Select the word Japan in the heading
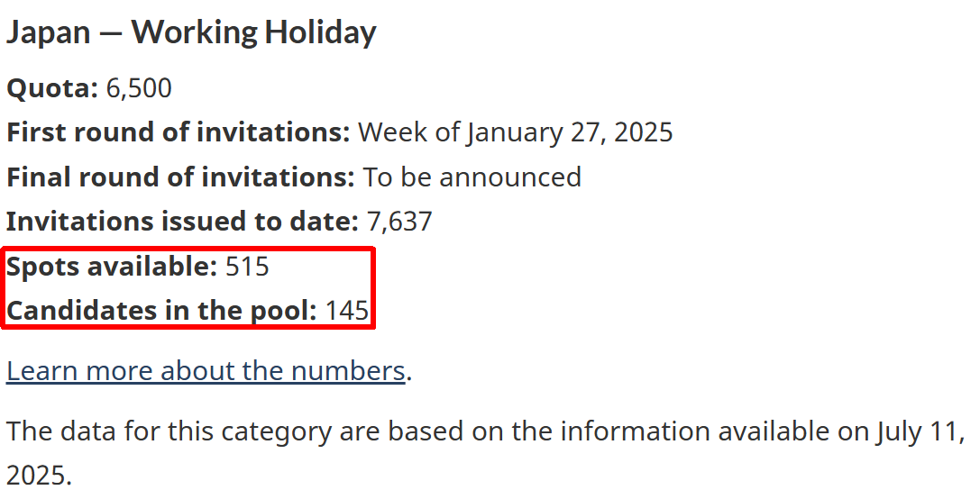980x499 pixels. click(x=48, y=33)
